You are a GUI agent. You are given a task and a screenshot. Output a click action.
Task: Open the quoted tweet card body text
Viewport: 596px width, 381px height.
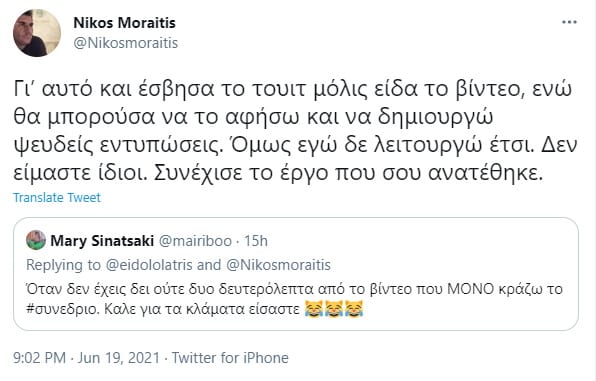[294, 299]
